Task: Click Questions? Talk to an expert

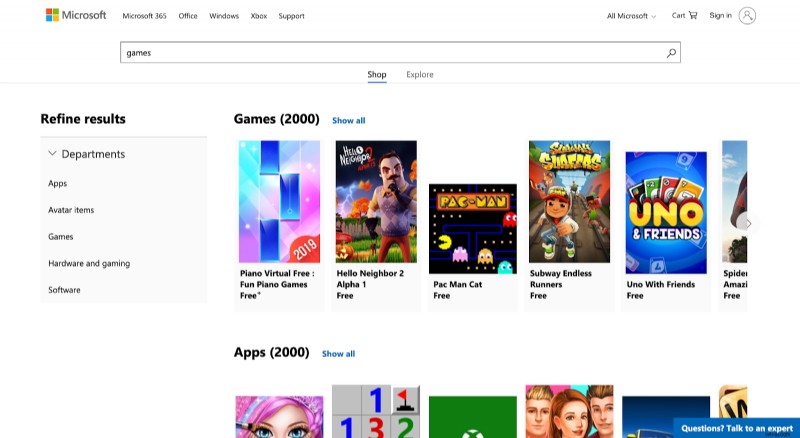Action: point(736,428)
